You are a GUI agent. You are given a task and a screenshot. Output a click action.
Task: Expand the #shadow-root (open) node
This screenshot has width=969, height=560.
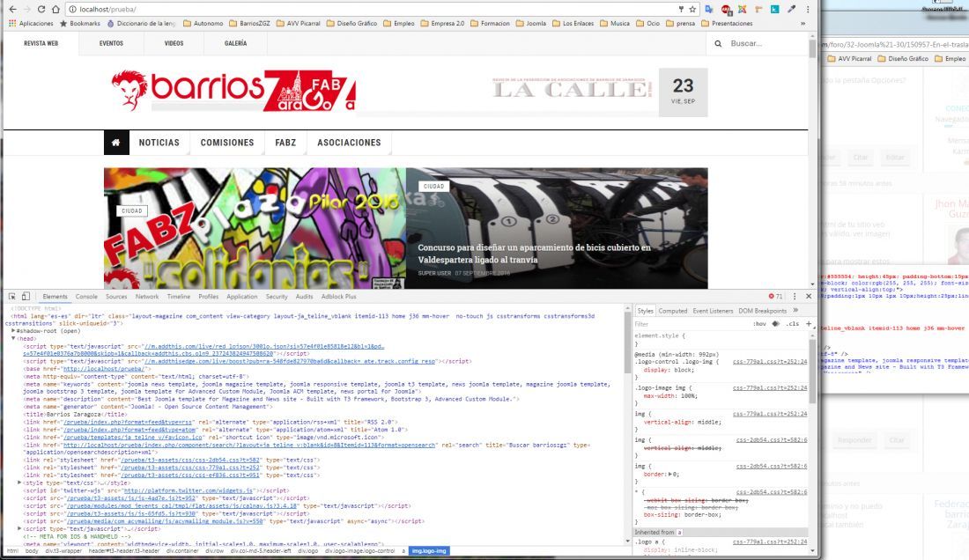(13, 331)
